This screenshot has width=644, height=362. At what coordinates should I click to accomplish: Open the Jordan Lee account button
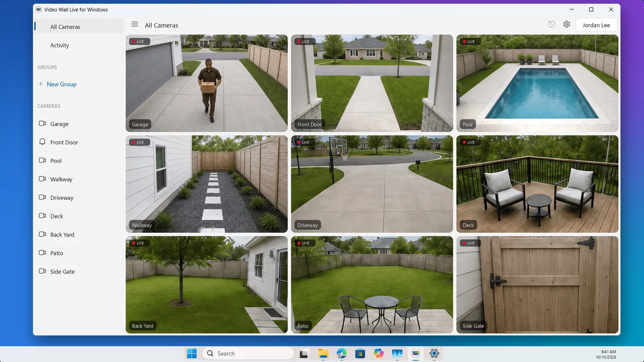point(596,25)
